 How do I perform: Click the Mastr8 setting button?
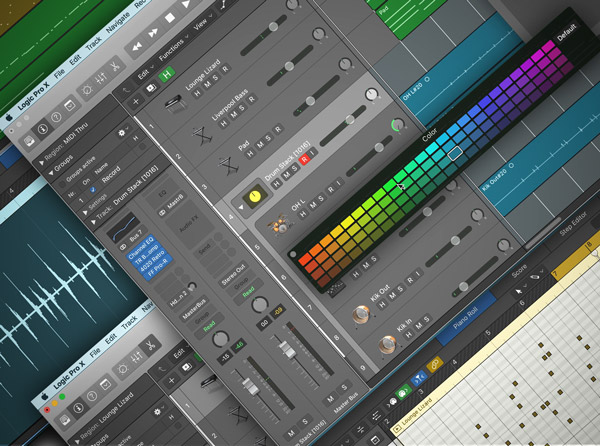[x=172, y=204]
